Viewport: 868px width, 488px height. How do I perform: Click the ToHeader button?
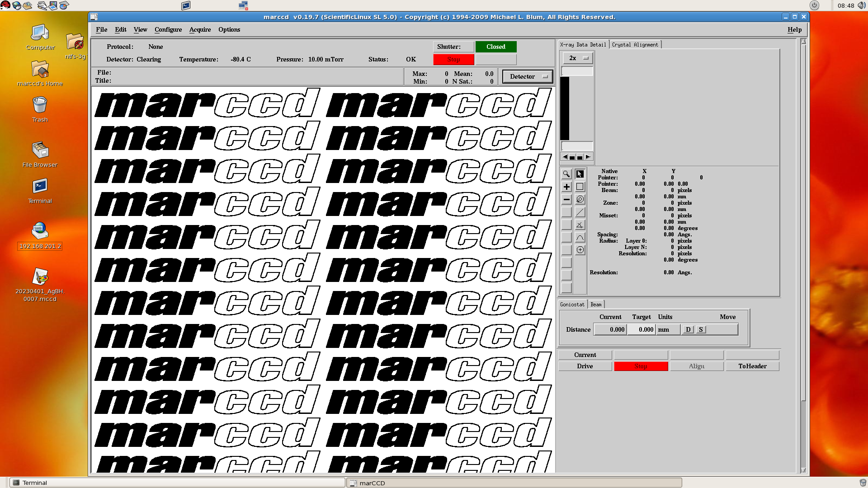pos(753,366)
